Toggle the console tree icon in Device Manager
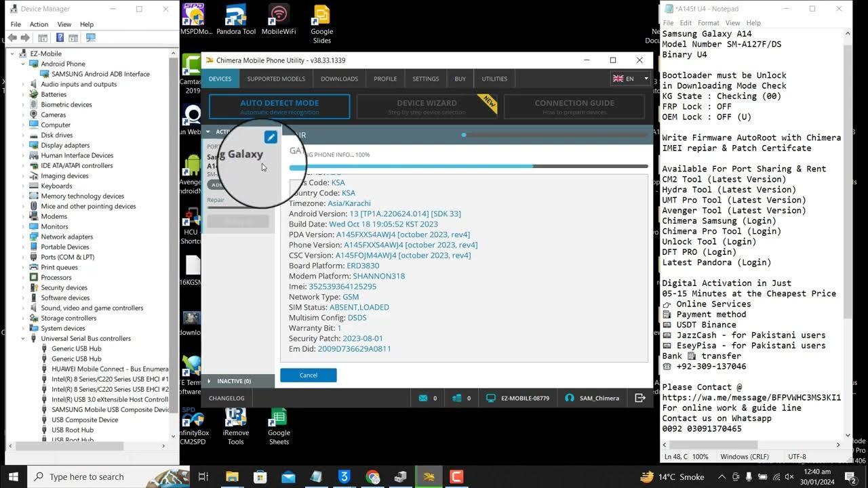Image resolution: width=868 pixels, height=488 pixels. pos(43,38)
